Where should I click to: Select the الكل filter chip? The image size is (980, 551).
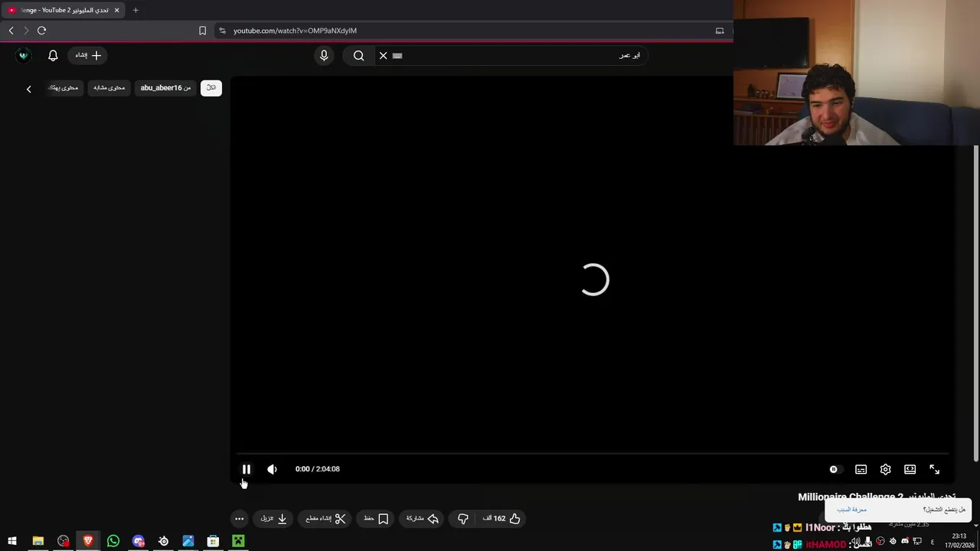point(211,88)
